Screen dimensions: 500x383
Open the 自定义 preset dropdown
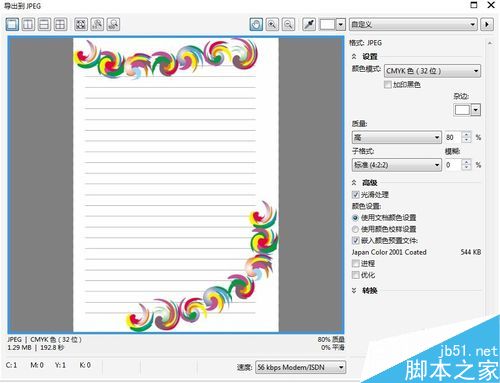[413, 24]
